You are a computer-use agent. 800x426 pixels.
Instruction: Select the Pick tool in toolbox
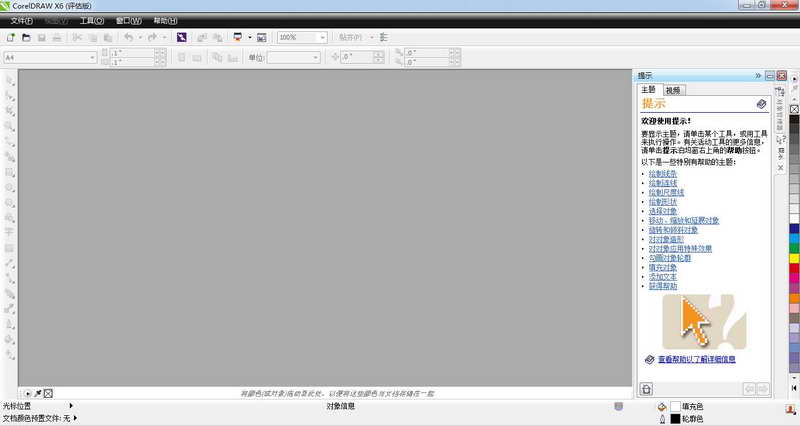pos(10,81)
